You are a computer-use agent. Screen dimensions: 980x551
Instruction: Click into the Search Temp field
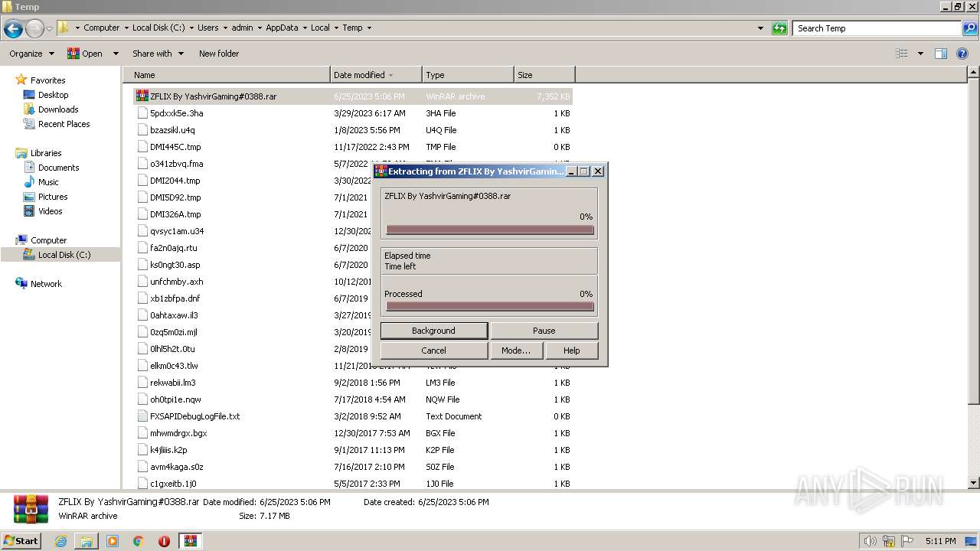[877, 28]
